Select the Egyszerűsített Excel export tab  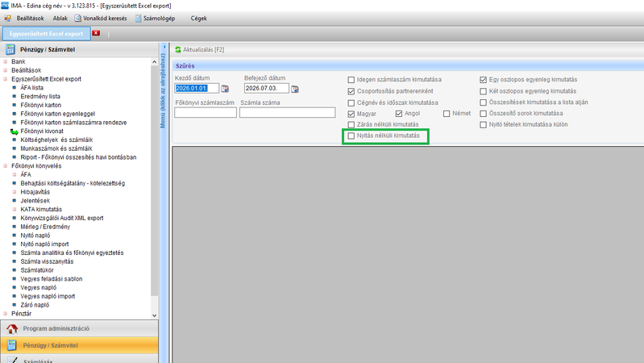46,34
